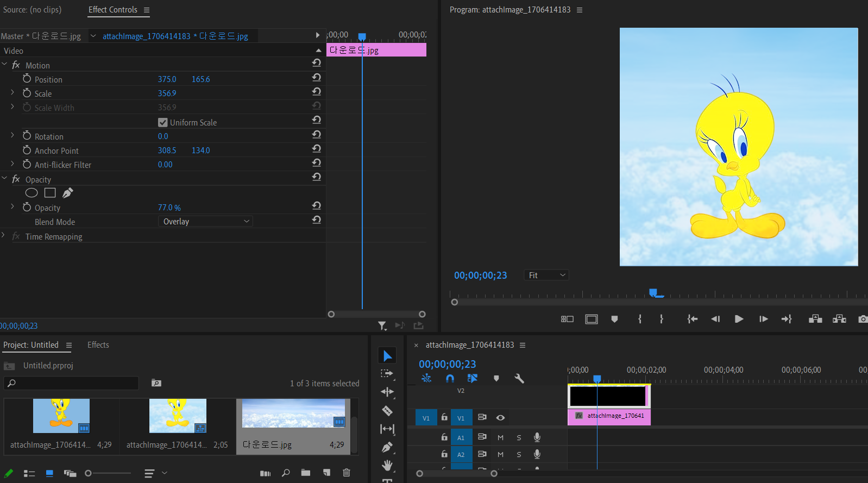Filter properties in Effect Controls
868x483 pixels.
tap(382, 325)
